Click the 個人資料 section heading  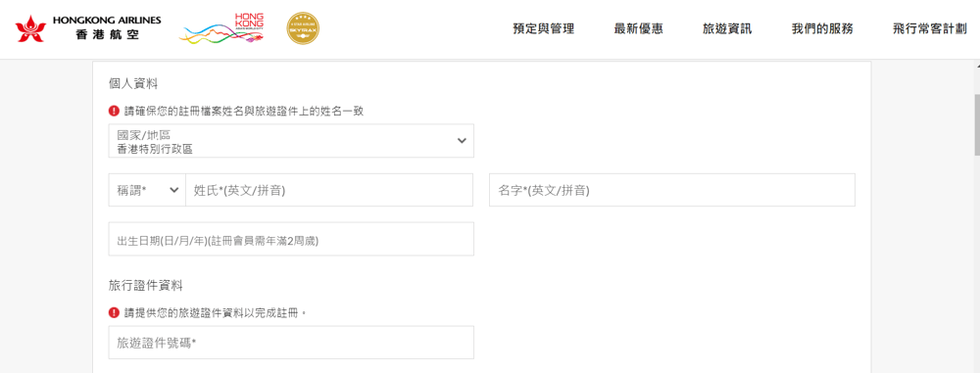coord(133,85)
